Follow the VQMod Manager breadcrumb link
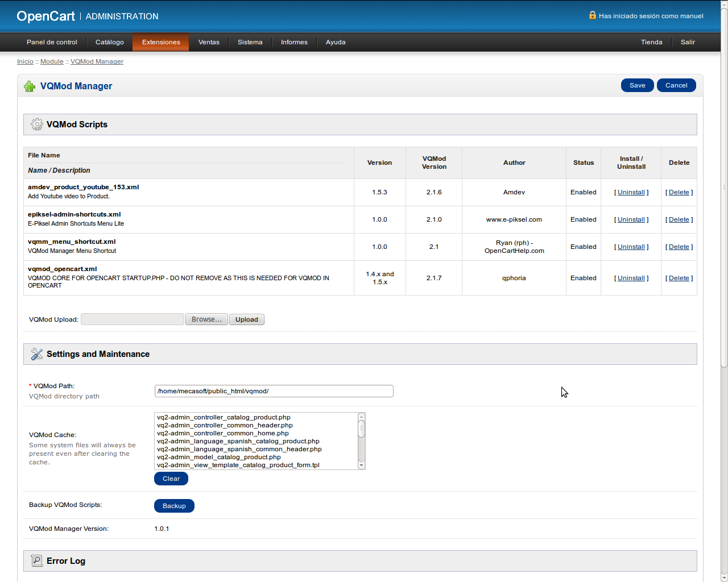 [x=97, y=61]
